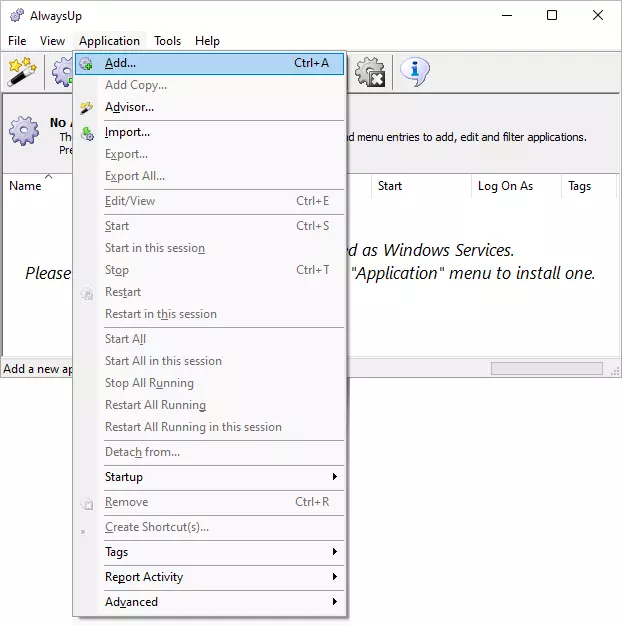Select the Start Ctrl+S menu entry
Viewport: 622px width, 625px height.
(x=209, y=226)
